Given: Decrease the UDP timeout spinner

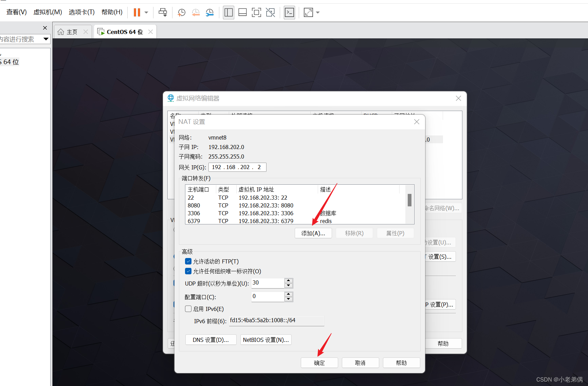Looking at the screenshot, I should [289, 286].
